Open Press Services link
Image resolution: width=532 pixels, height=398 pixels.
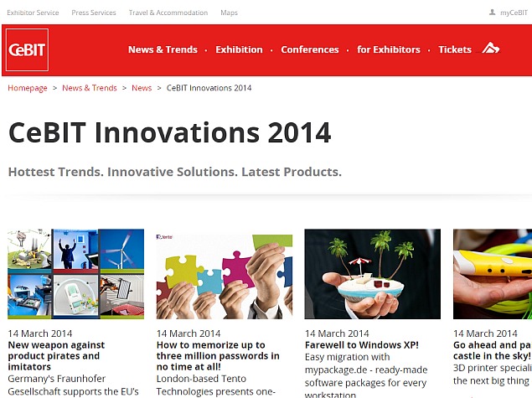94,13
